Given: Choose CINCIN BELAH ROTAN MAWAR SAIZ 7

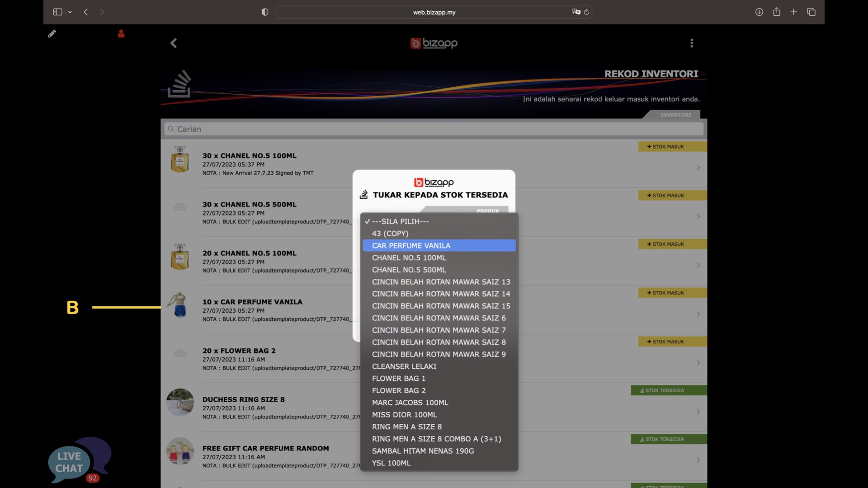Looking at the screenshot, I should 439,330.
